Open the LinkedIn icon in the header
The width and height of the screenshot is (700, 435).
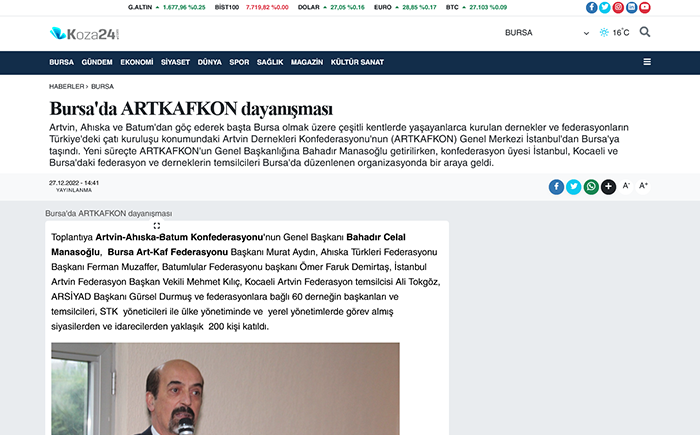[x=631, y=7]
